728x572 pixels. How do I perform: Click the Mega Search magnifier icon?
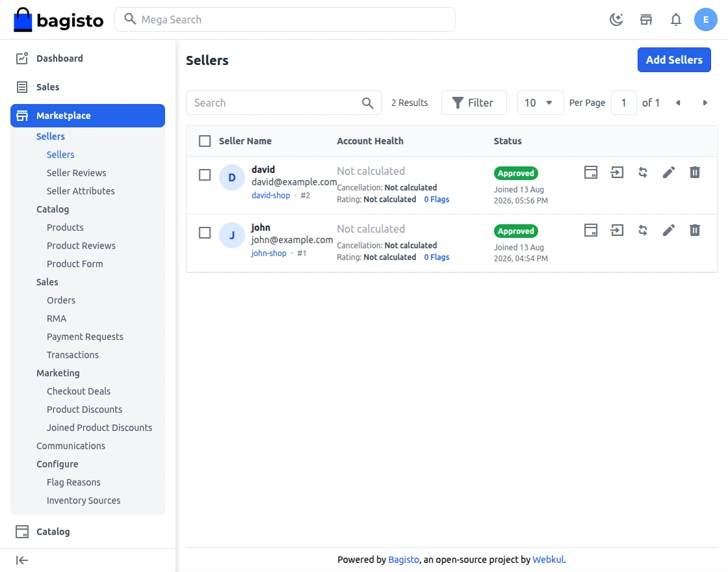[130, 19]
